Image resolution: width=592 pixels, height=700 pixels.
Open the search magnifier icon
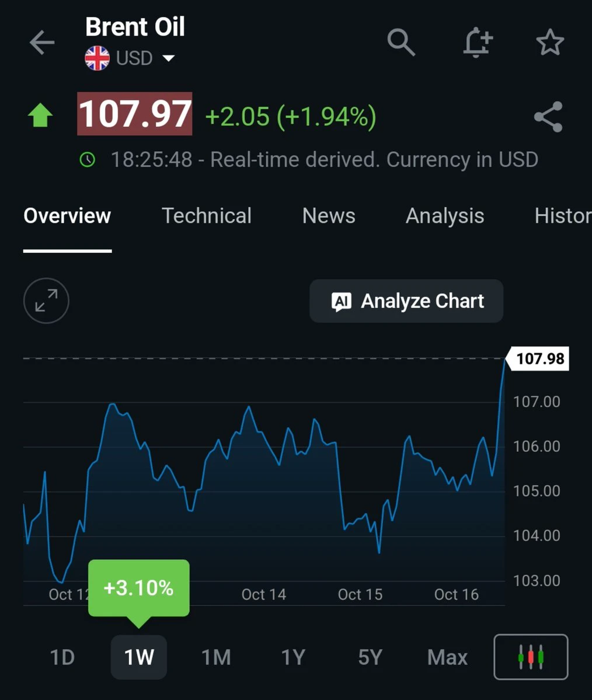tap(401, 43)
